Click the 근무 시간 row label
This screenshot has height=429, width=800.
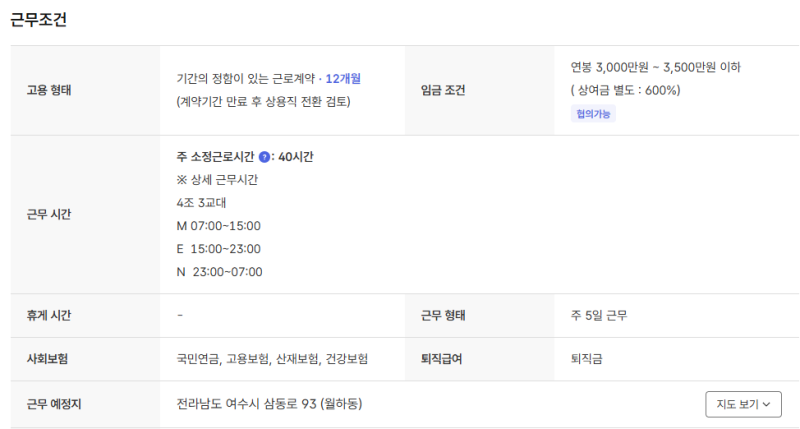tap(50, 214)
